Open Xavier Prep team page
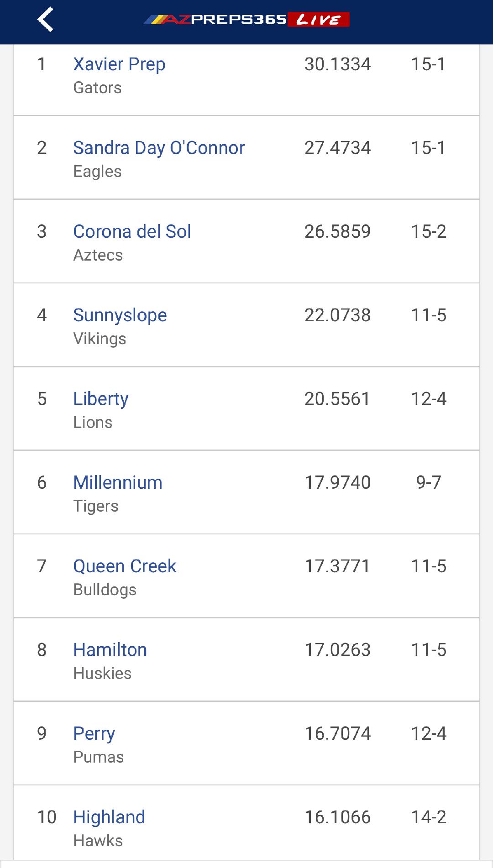493x868 pixels. point(119,64)
